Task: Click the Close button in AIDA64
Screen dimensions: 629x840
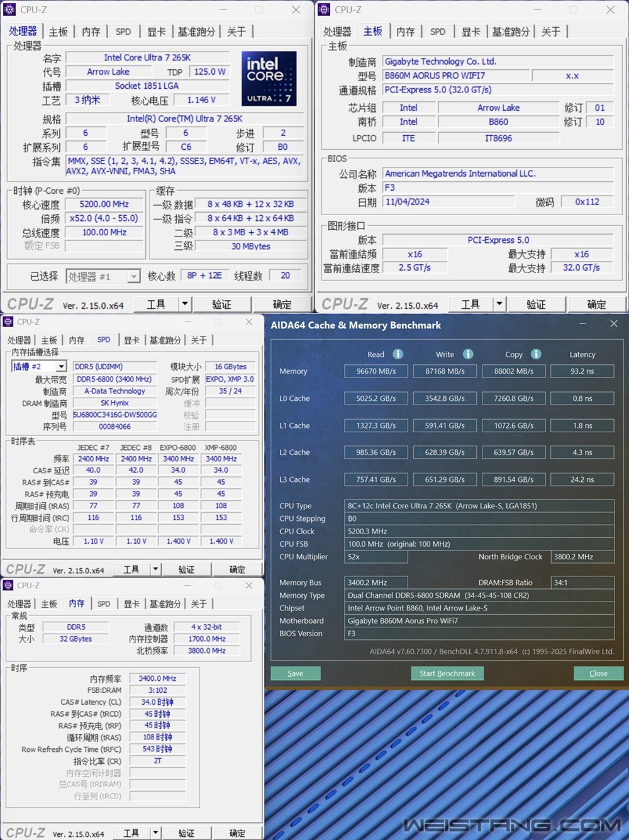Action: click(599, 673)
